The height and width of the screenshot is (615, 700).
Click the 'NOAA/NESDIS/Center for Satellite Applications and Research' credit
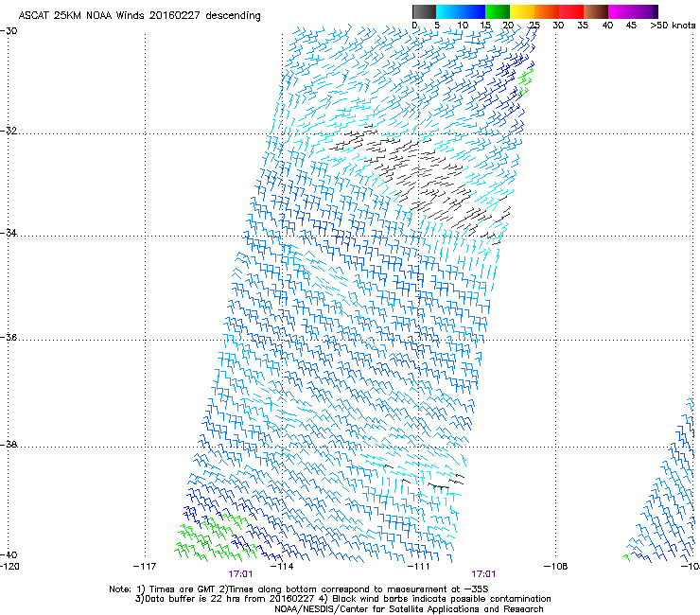(409, 609)
